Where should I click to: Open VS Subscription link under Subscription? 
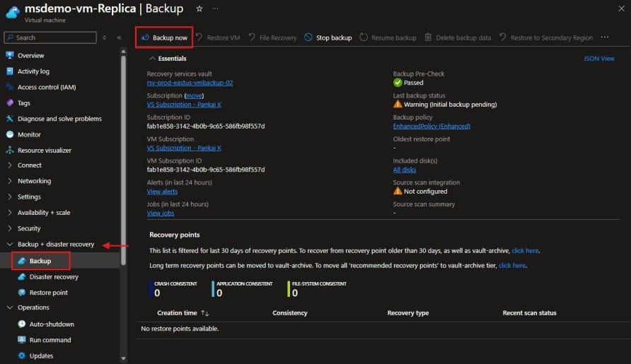pos(184,104)
